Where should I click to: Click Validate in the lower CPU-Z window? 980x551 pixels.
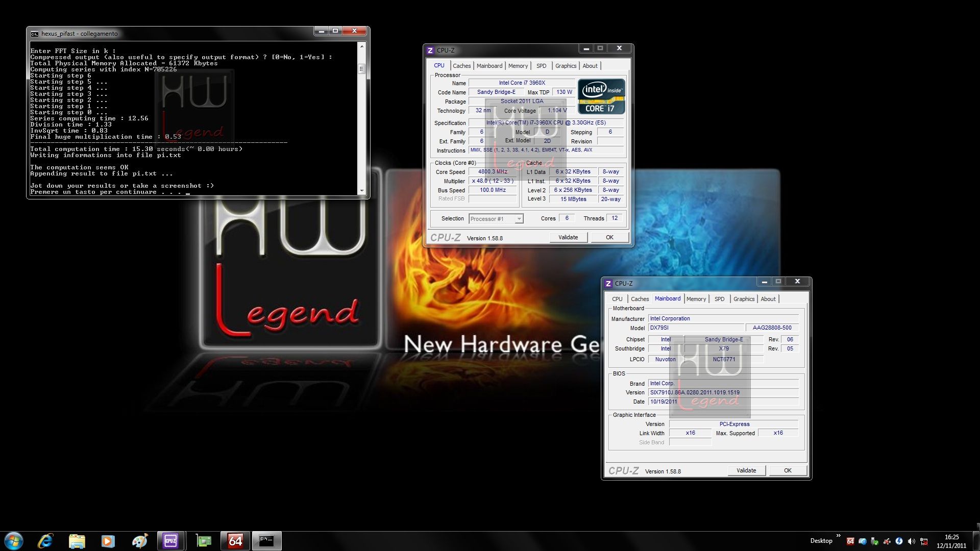(746, 470)
